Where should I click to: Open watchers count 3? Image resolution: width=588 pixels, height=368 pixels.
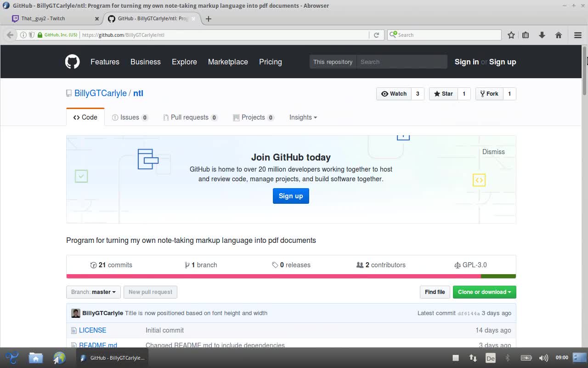click(418, 94)
